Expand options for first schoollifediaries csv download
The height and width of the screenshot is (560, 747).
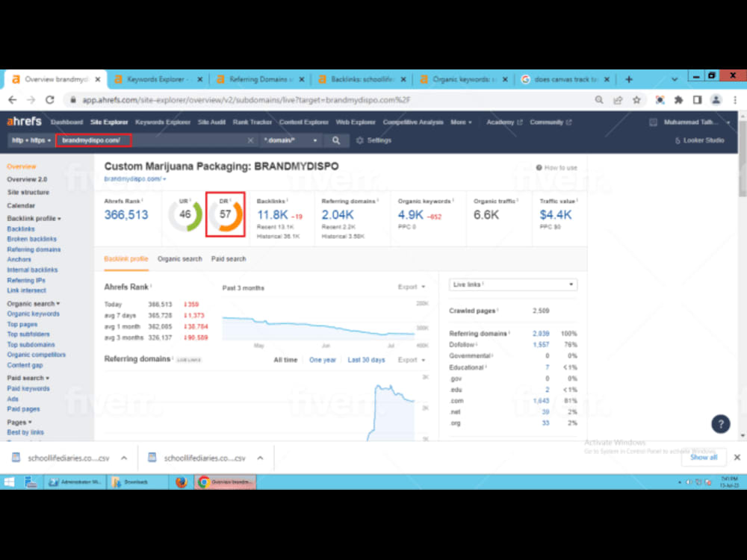point(124,458)
